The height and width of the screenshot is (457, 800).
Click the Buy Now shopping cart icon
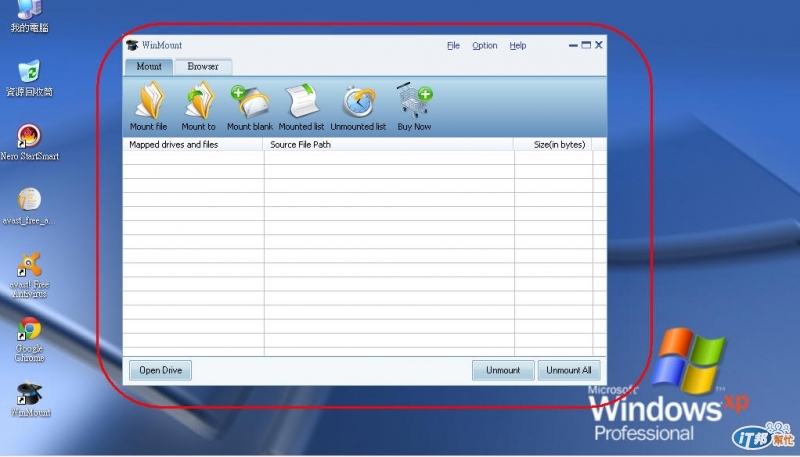click(x=414, y=100)
